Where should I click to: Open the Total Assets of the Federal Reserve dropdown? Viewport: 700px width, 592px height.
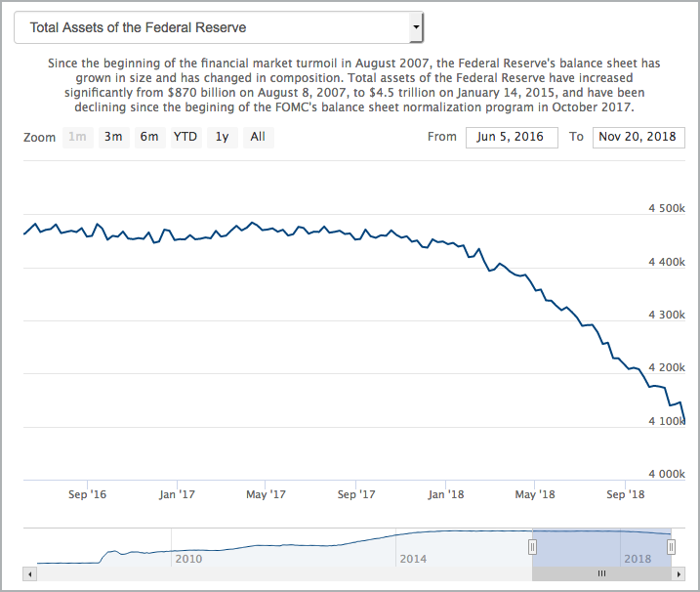coord(219,27)
